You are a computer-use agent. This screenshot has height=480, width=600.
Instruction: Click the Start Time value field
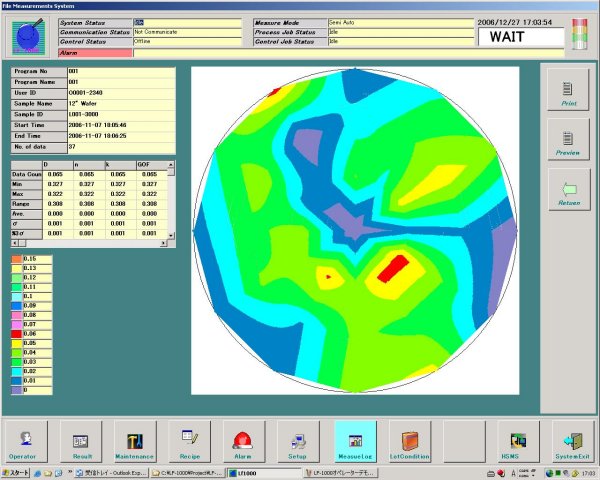121,125
